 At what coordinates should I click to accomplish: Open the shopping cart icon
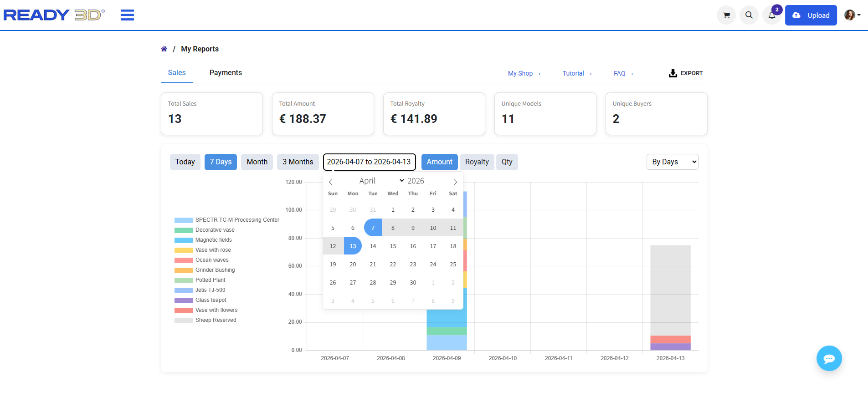coord(726,15)
